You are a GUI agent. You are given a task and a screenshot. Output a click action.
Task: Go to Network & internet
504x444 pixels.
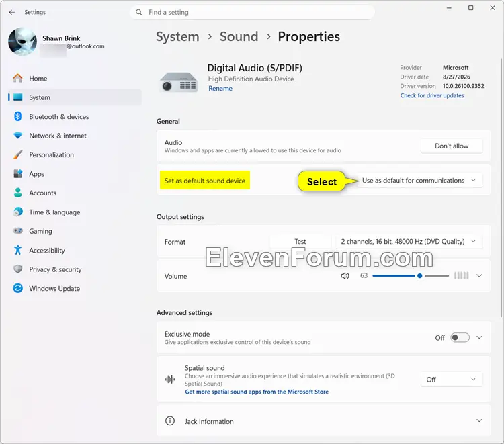pos(75,136)
